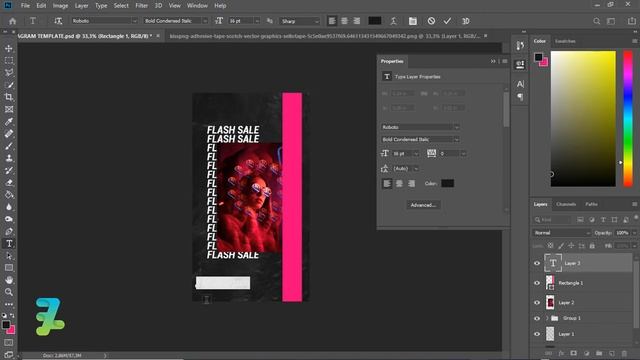Commit current text edits with checkmark
Screen dimensions: 640x360
[447, 21]
